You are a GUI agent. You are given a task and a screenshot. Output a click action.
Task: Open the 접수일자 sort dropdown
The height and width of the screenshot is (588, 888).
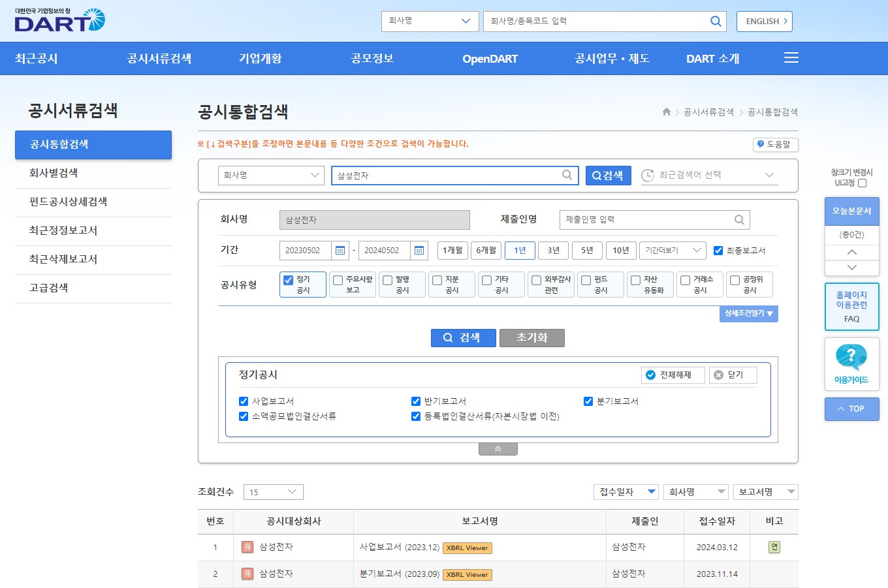click(626, 492)
